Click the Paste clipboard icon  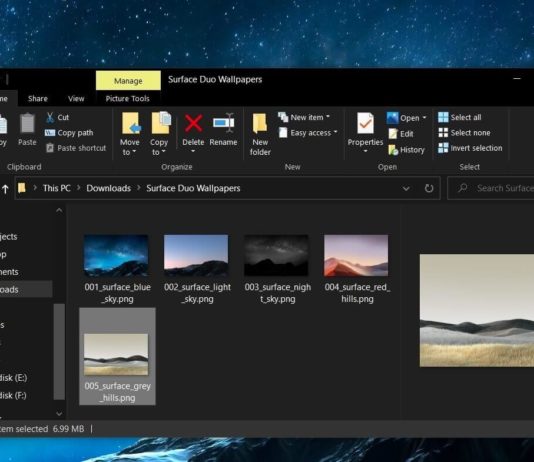27,123
